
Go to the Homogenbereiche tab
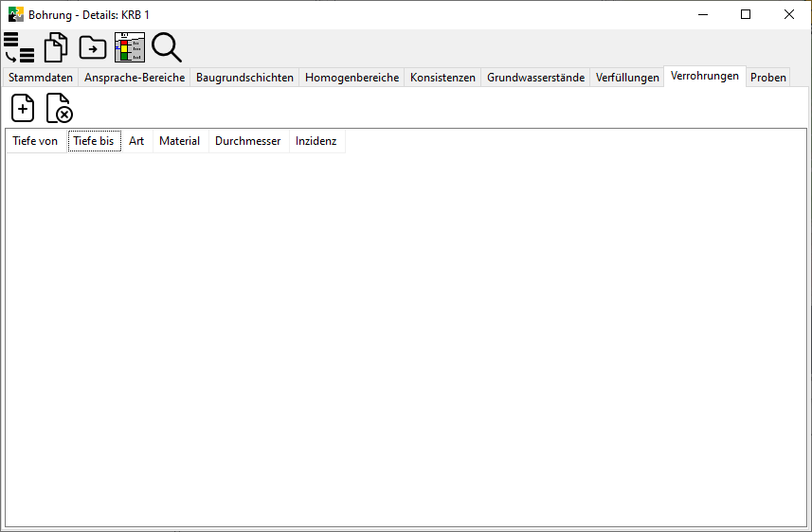(352, 78)
